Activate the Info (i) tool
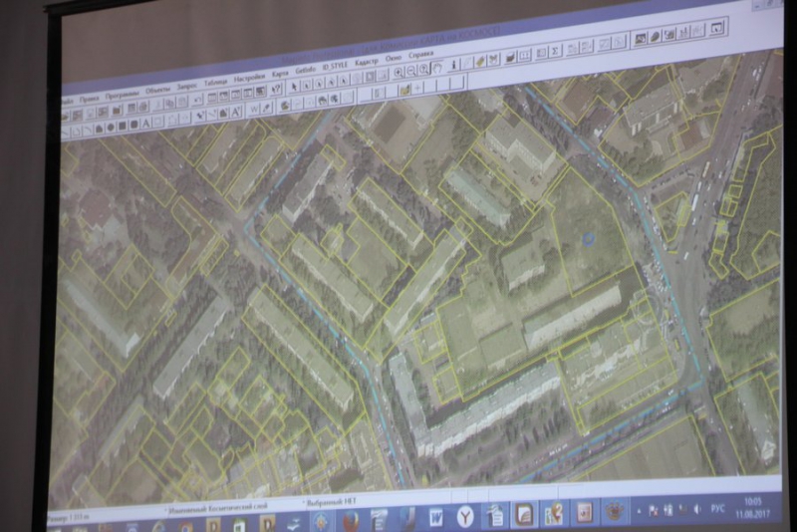The image size is (797, 532). (x=453, y=67)
